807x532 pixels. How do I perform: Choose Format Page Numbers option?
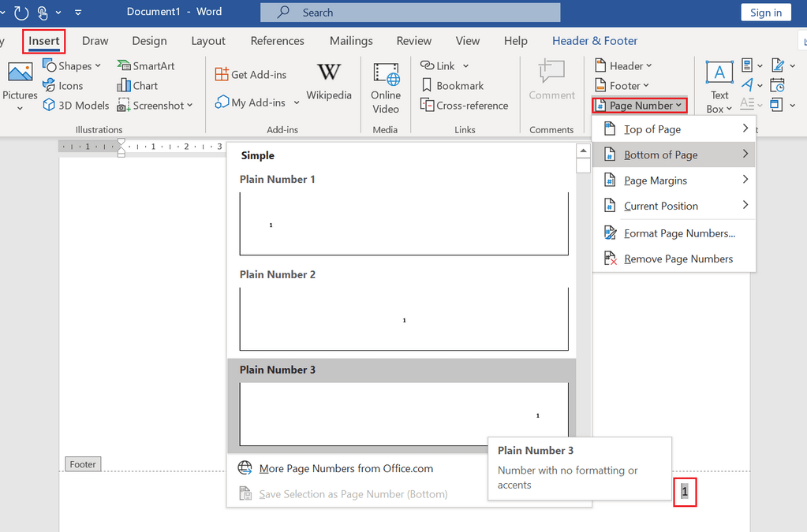coord(678,233)
